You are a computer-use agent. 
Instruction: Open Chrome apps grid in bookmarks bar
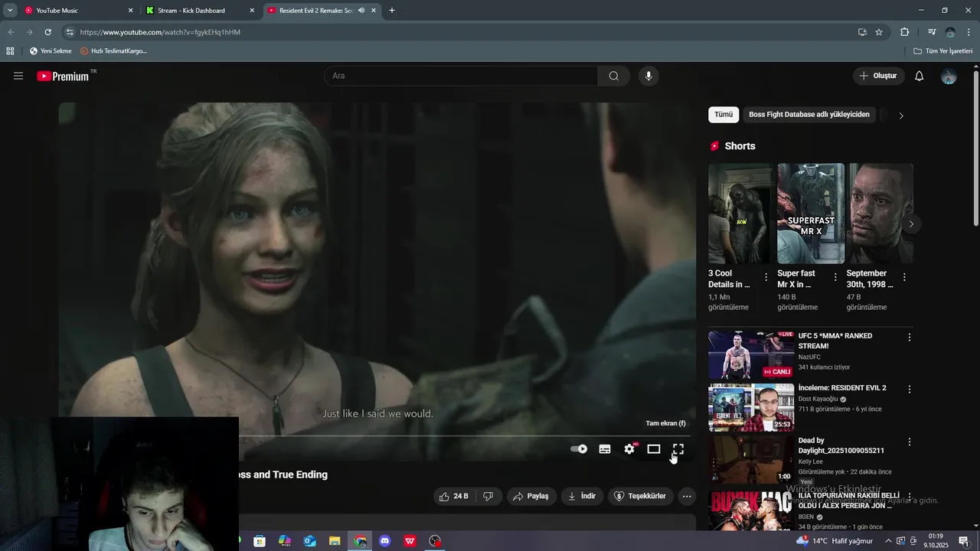10,51
